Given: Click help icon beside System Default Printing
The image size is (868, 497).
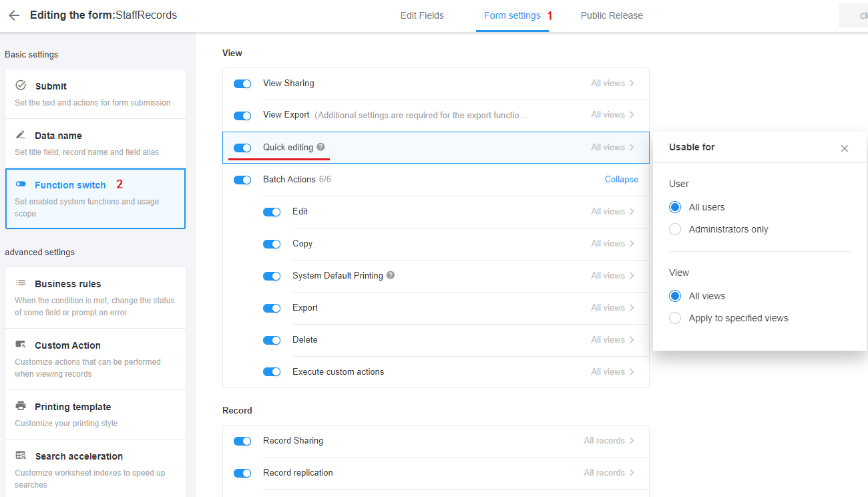Looking at the screenshot, I should 391,275.
